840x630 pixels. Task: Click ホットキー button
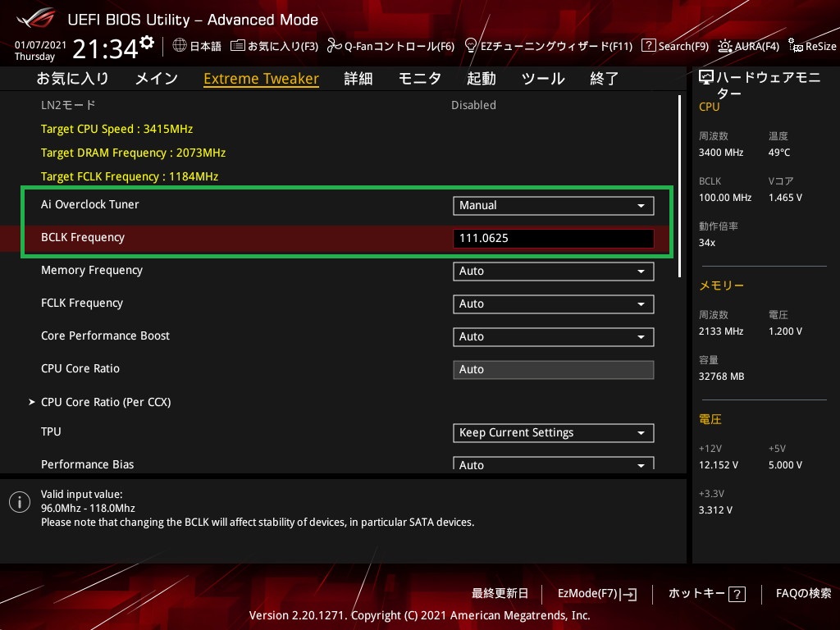click(x=706, y=594)
